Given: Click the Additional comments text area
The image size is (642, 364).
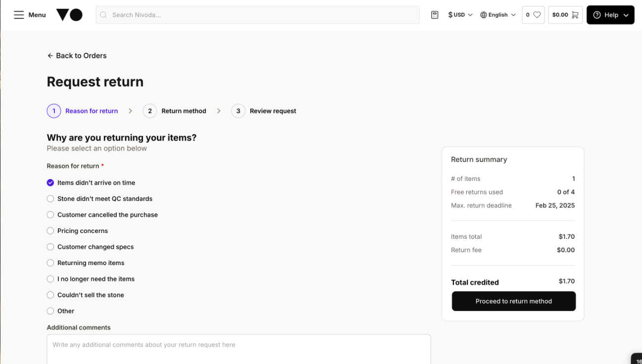Looking at the screenshot, I should tap(239, 349).
